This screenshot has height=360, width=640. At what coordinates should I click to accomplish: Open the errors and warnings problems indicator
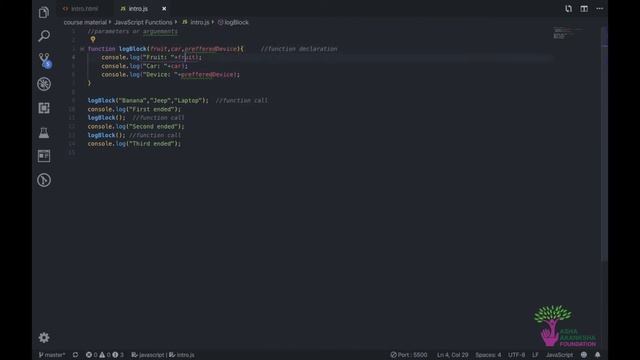[104, 355]
